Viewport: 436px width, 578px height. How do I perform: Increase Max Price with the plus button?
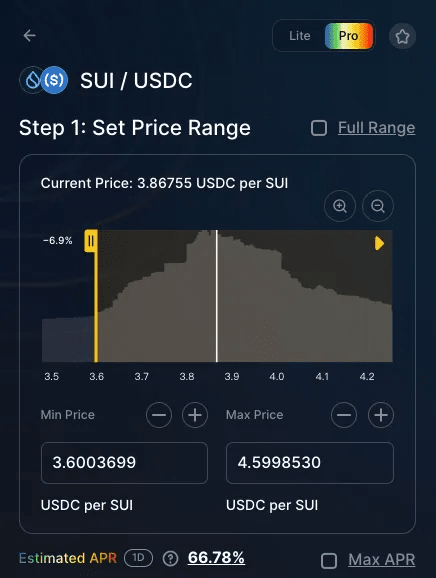pyautogui.click(x=381, y=415)
